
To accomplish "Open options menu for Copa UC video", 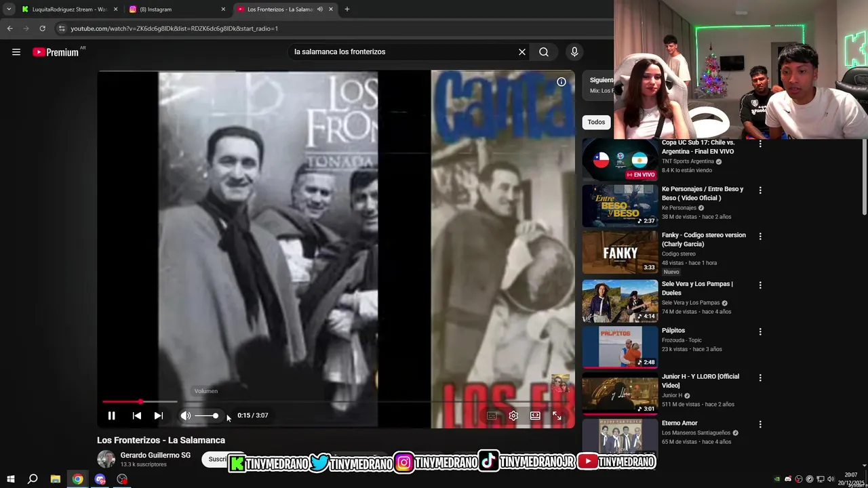I will [x=760, y=144].
